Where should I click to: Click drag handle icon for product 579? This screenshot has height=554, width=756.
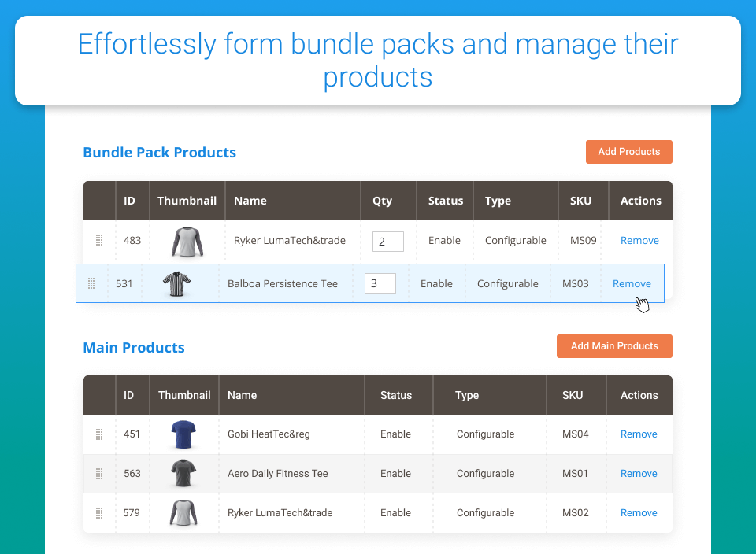(x=99, y=512)
